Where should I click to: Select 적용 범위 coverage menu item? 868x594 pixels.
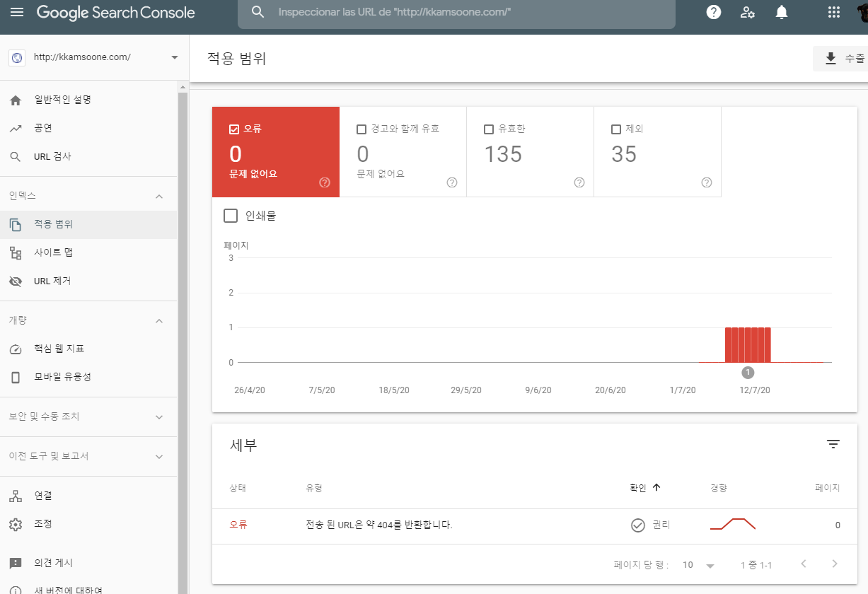[88, 224]
